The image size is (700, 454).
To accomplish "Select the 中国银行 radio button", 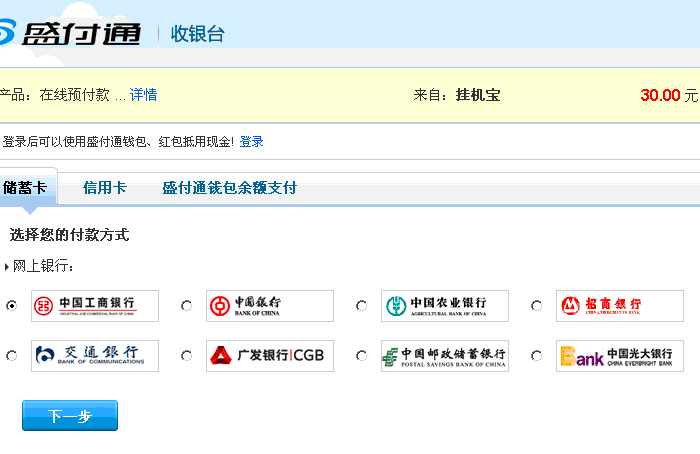I will (187, 306).
